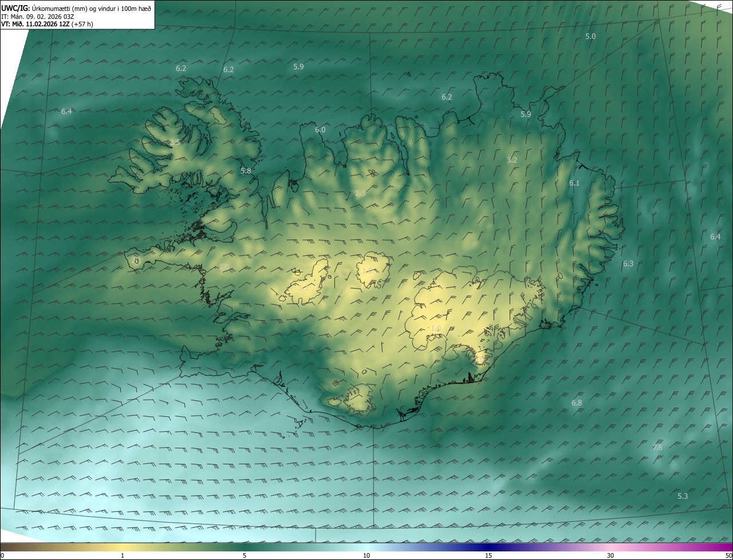Click the 6.8 value label on the map
The width and height of the screenshot is (733, 560).
click(577, 403)
